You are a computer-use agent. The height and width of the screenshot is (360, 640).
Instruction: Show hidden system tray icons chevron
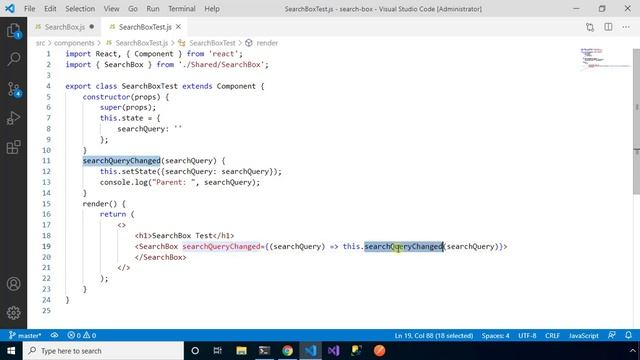pos(633,351)
